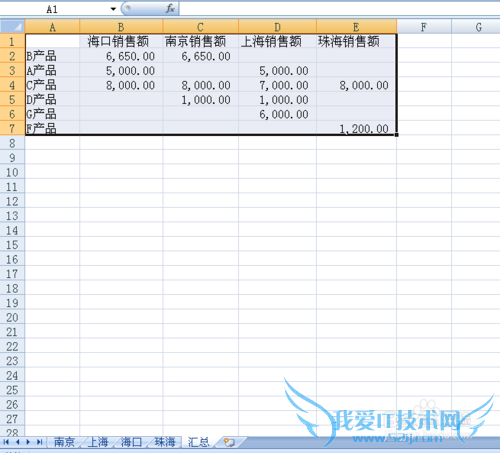Click the G产品 cell
Image resolution: width=500 pixels, height=453 pixels.
point(52,114)
